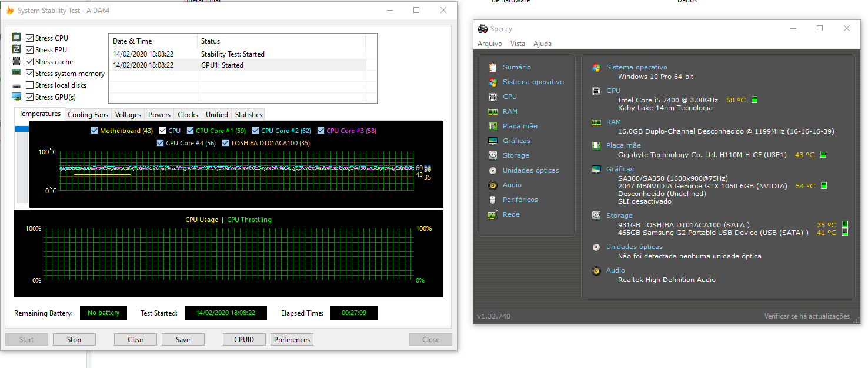Toggle TOSHIBA DT01ACA100 (35) graph checkbox
868x368 pixels.
tap(226, 142)
